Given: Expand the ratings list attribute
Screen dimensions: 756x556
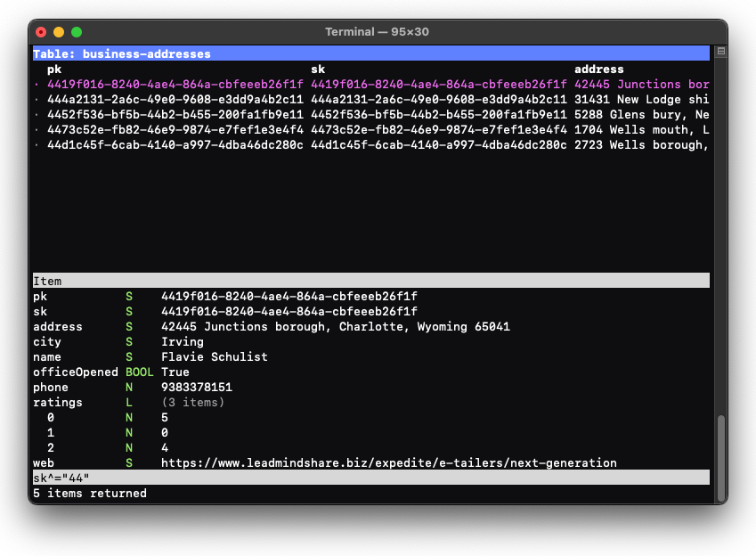Looking at the screenshot, I should (58, 402).
